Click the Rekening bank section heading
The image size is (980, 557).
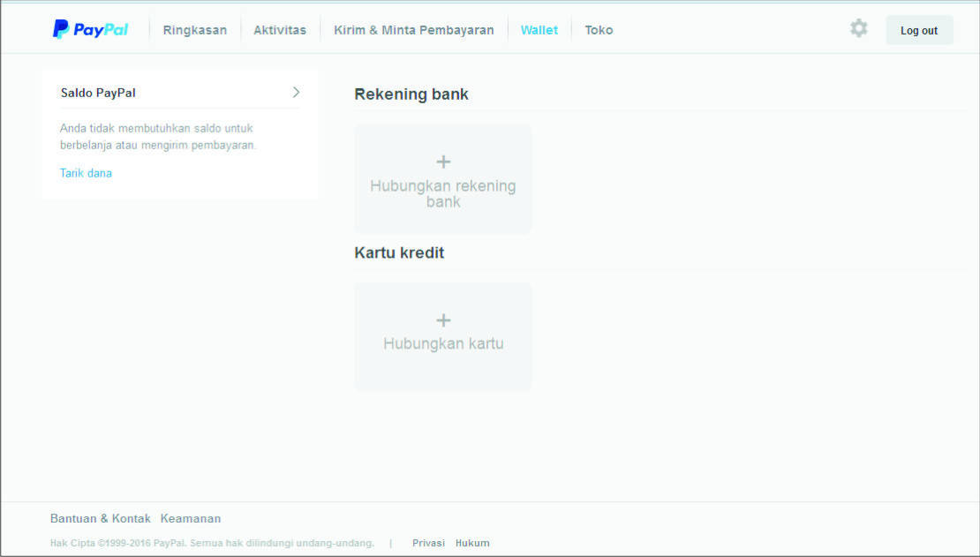pyautogui.click(x=411, y=94)
